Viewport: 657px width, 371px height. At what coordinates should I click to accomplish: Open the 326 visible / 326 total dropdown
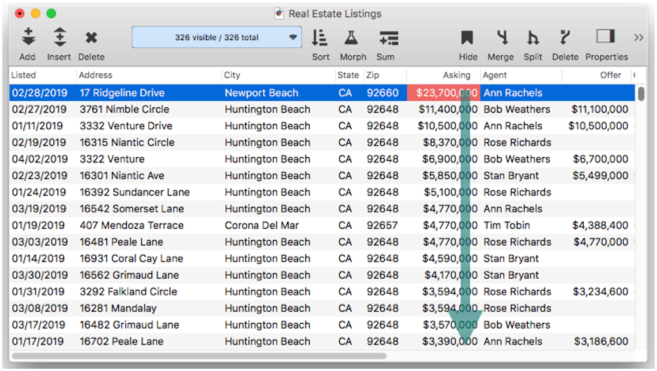[x=217, y=37]
